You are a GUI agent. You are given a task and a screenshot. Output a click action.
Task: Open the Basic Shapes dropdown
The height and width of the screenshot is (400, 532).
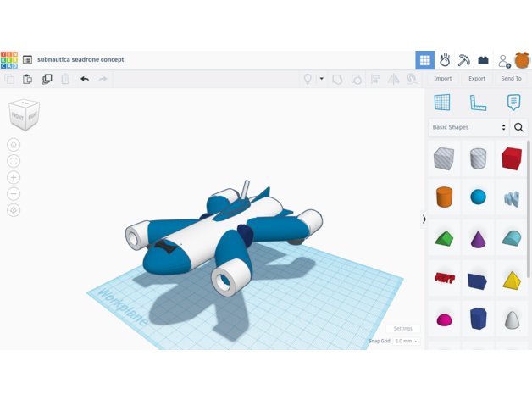click(468, 127)
